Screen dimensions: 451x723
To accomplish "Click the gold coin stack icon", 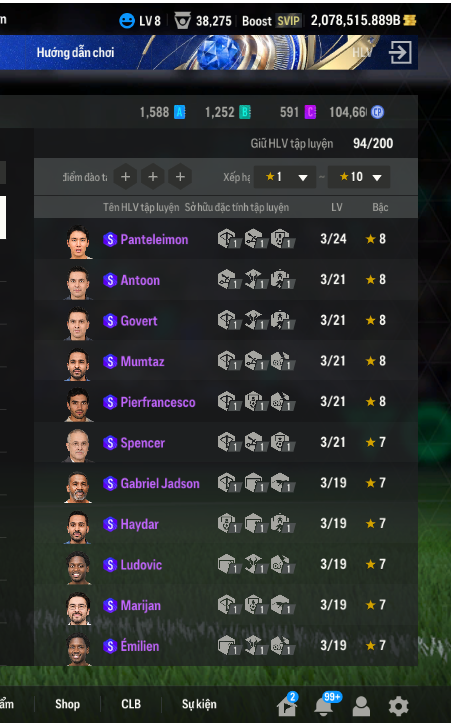I will [x=409, y=20].
